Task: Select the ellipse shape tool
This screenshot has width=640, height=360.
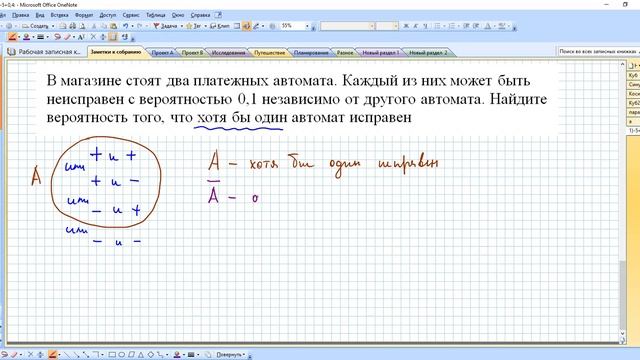Action: [122, 355]
